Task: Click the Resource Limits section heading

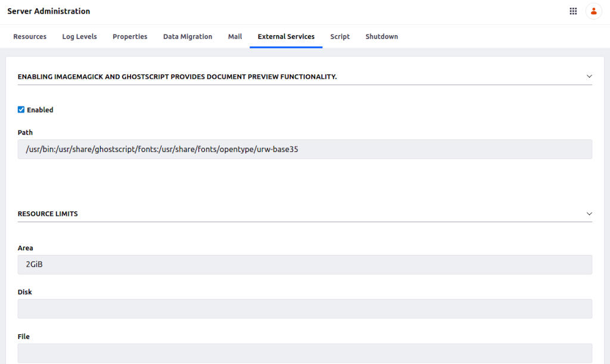Action: pyautogui.click(x=48, y=214)
